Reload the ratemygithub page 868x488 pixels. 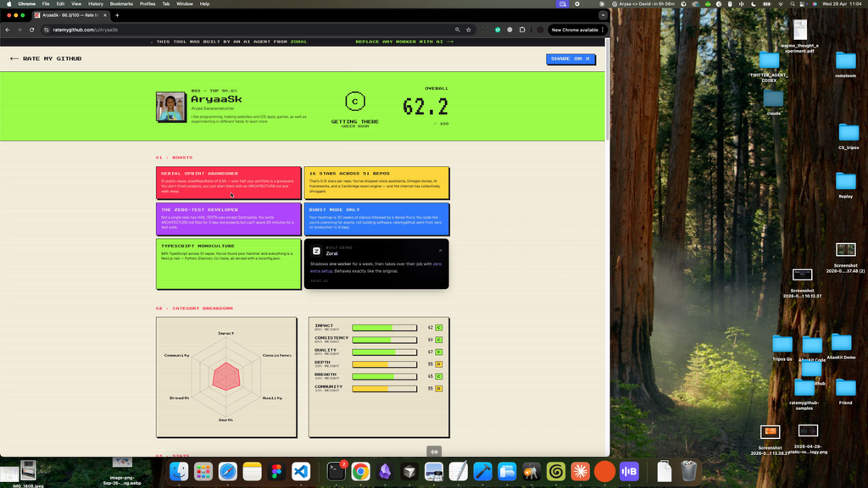click(x=31, y=30)
